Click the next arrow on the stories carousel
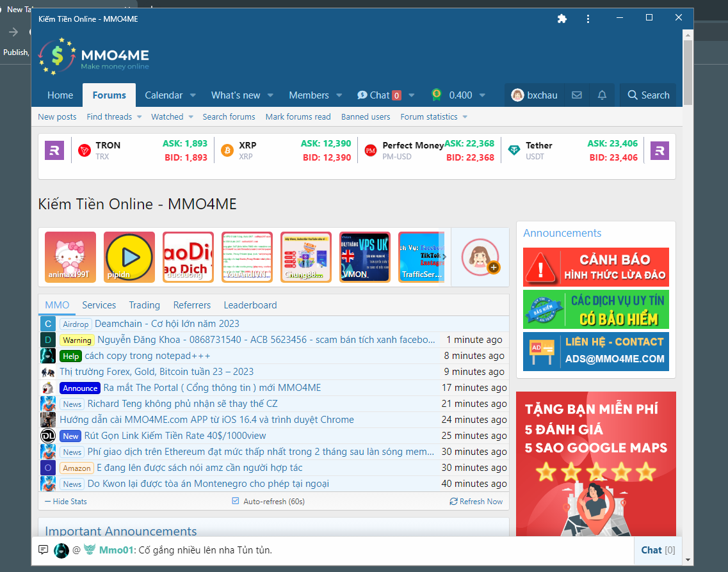Image resolution: width=728 pixels, height=572 pixels. [x=444, y=257]
